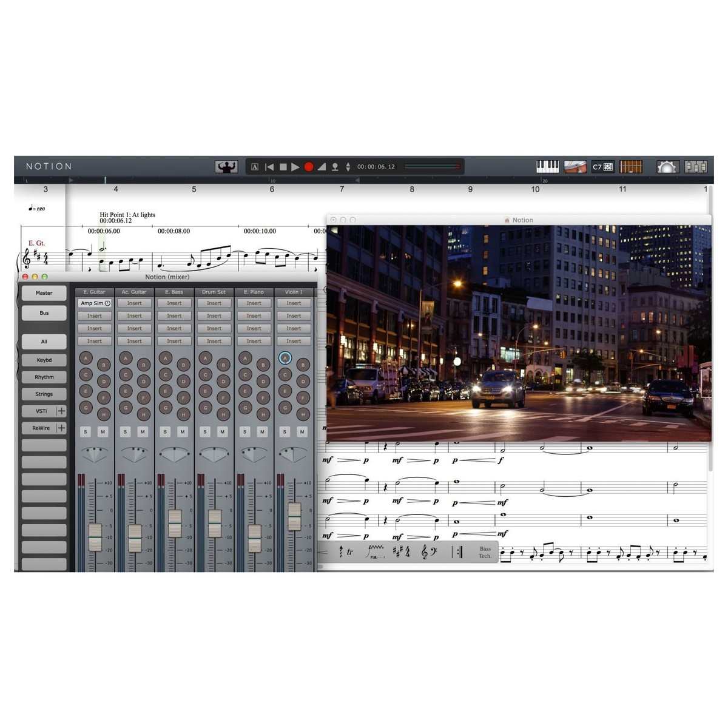The width and height of the screenshot is (728, 728).
Task: Open the conductor score setup icon
Action: 226,167
